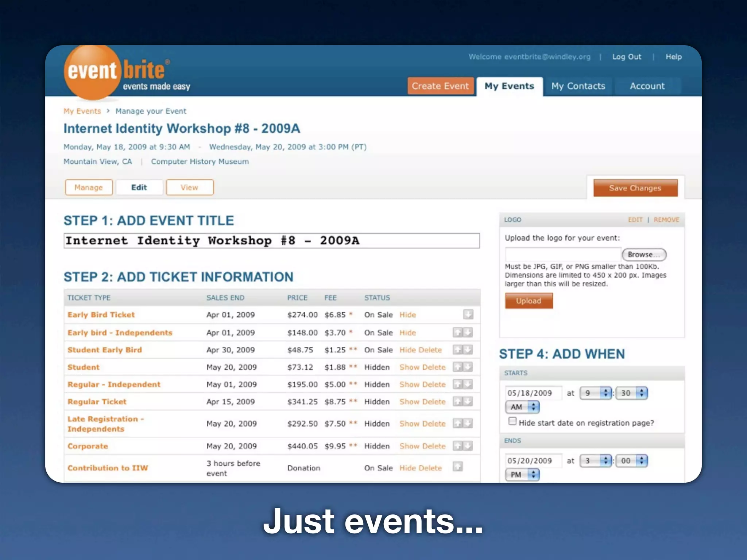Select the Edit tab button
This screenshot has width=747, height=560.
pyautogui.click(x=139, y=187)
